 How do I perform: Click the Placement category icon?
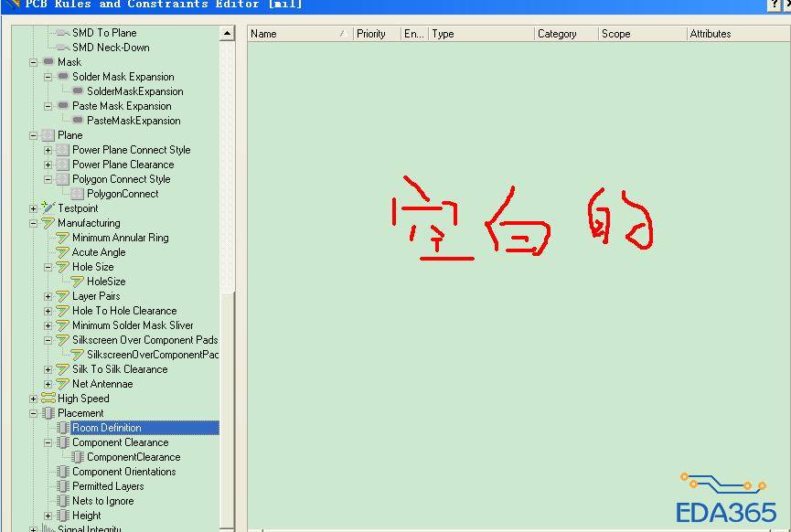point(48,413)
